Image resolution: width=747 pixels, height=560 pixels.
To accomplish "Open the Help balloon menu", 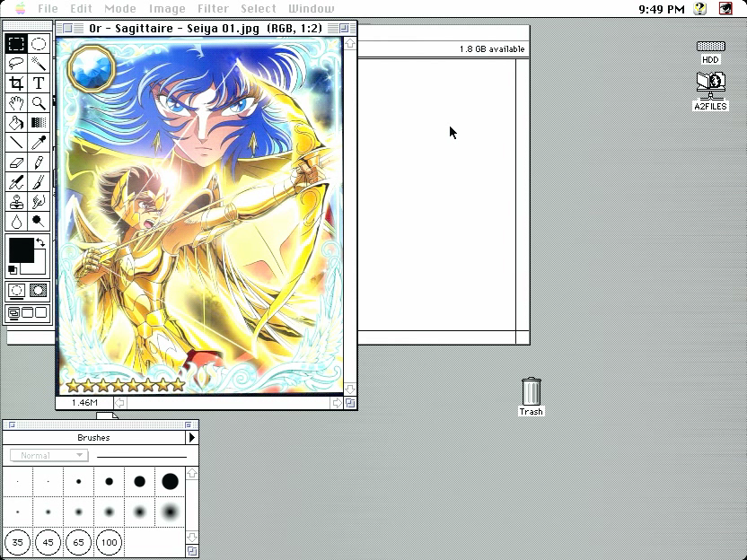I will pos(699,9).
